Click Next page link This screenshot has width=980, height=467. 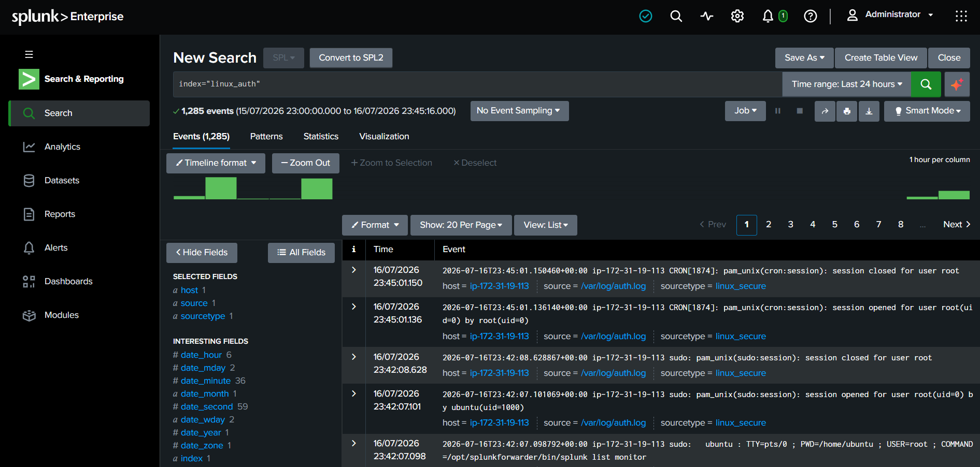(957, 225)
